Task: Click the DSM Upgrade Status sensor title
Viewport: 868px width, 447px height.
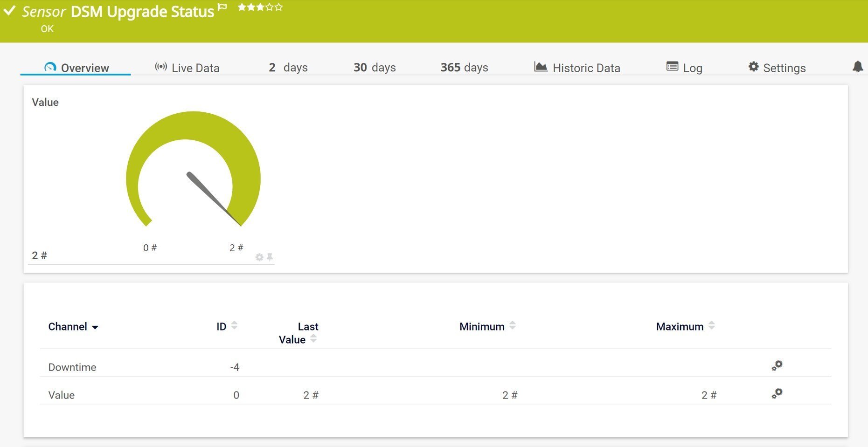Action: 142,12
